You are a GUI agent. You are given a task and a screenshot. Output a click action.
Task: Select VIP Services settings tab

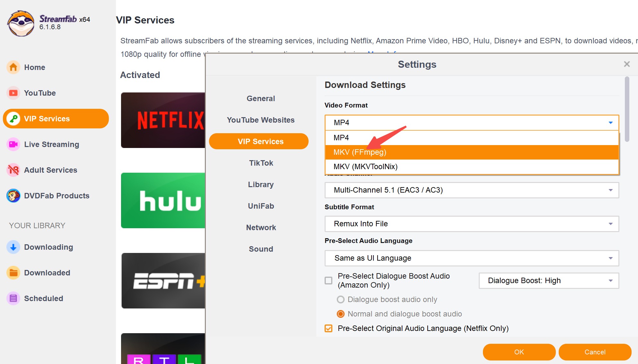(259, 141)
